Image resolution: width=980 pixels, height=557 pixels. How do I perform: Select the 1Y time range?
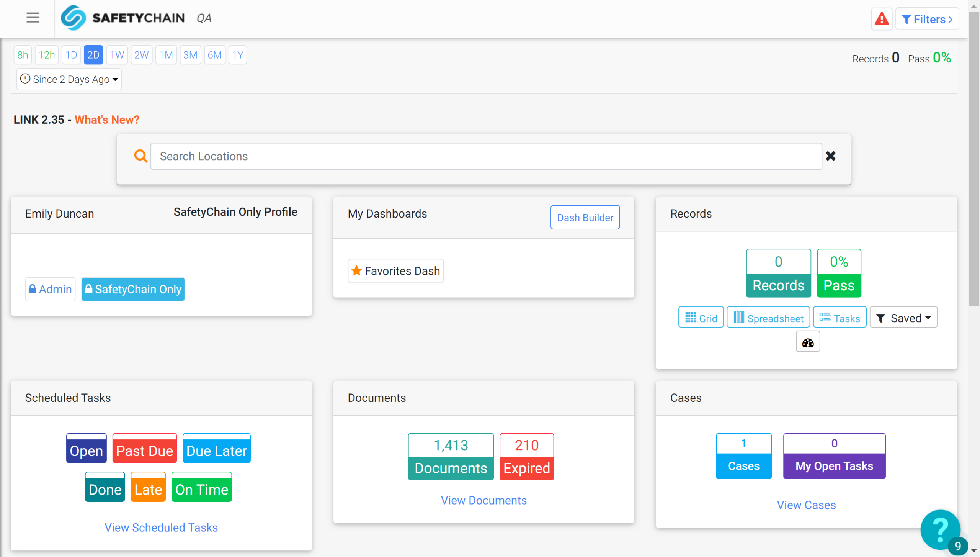(238, 55)
